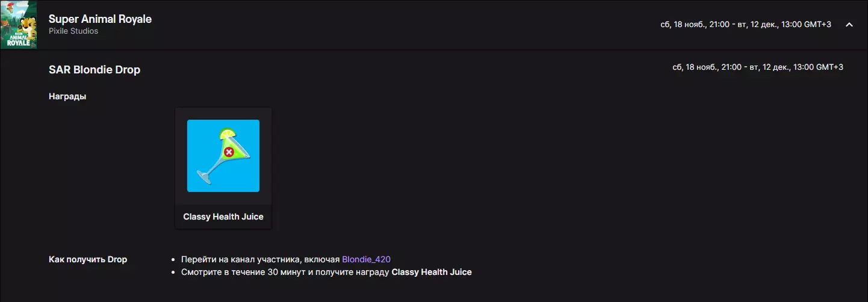The image size is (868, 302).
Task: Click the Награды section label
Action: 67,96
